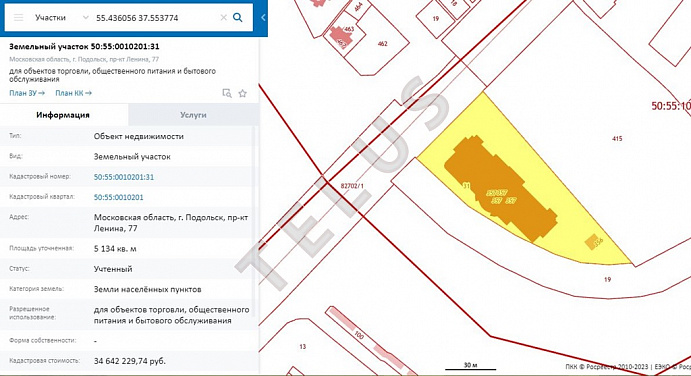Click the grey subtitle address under title

click(x=84, y=59)
